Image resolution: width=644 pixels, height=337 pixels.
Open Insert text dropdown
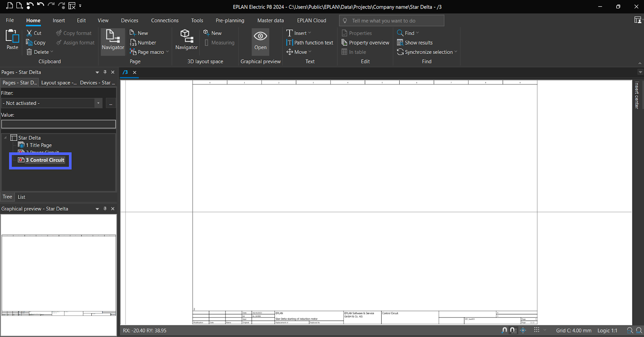pyautogui.click(x=310, y=33)
